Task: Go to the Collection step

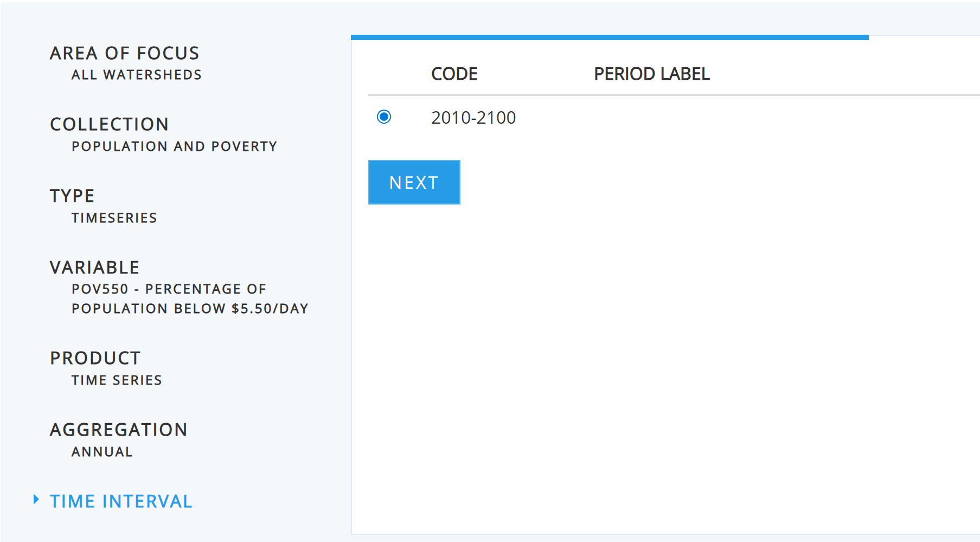Action: click(109, 124)
